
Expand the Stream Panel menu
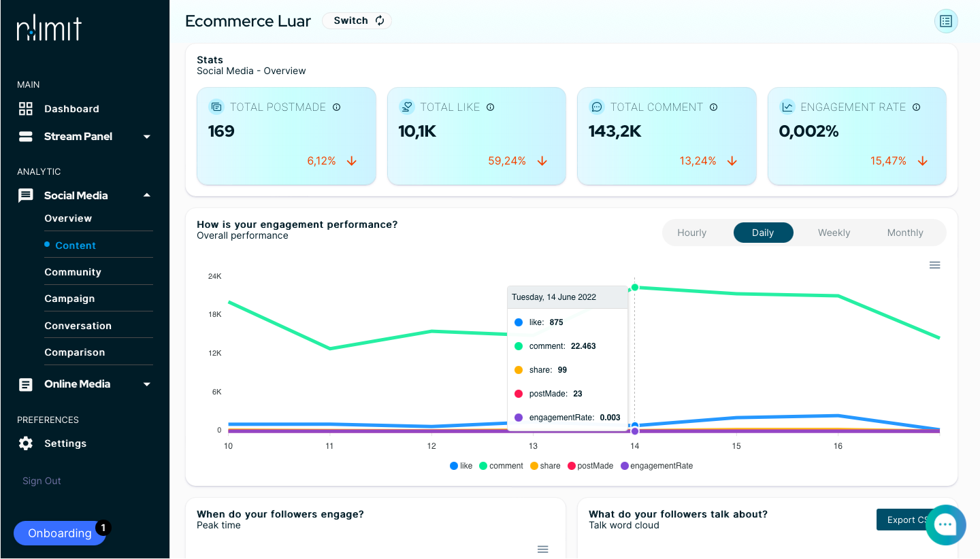coord(85,137)
